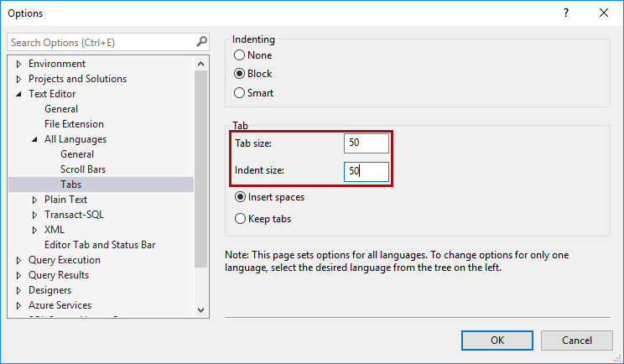
Task: Expand the Environment node
Action: (x=18, y=64)
